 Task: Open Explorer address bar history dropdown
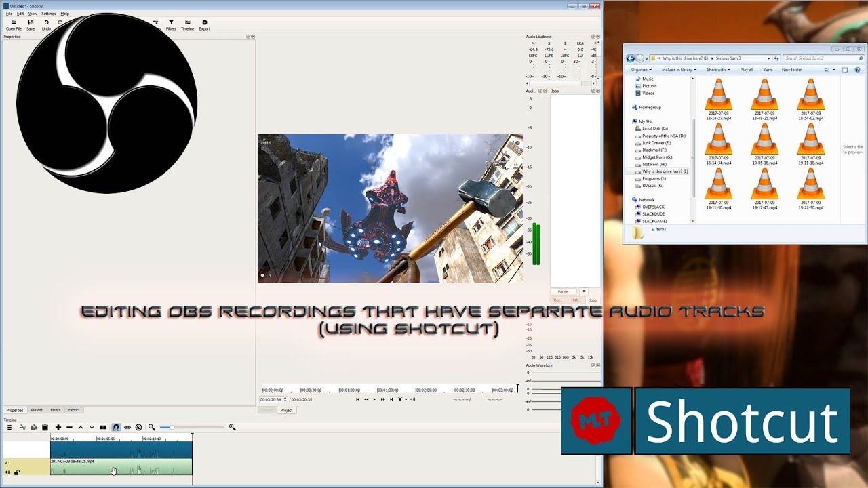[768, 58]
